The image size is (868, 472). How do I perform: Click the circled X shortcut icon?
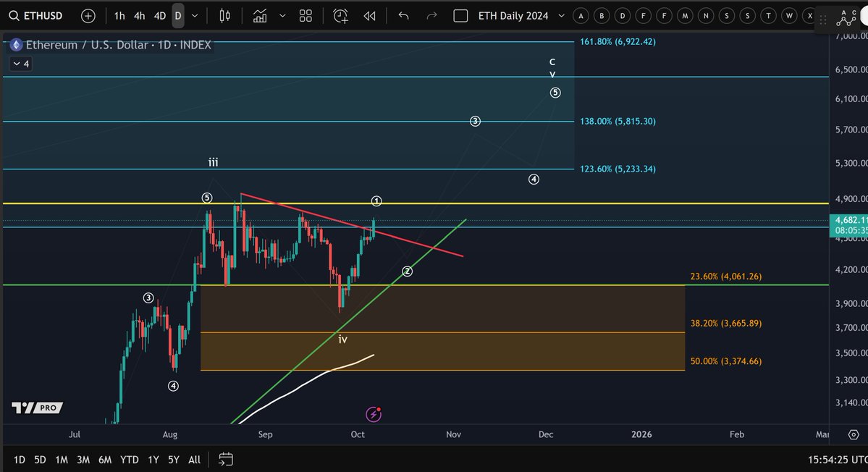point(810,16)
